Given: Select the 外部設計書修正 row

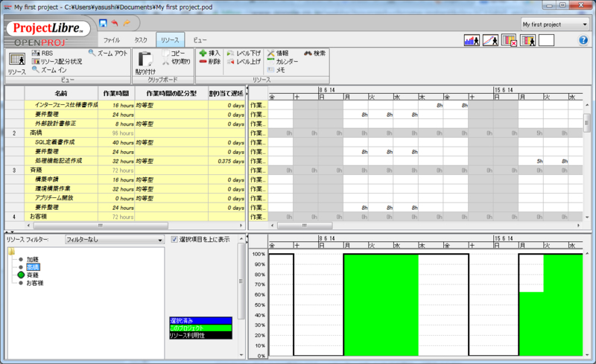Looking at the screenshot, I should (125, 124).
